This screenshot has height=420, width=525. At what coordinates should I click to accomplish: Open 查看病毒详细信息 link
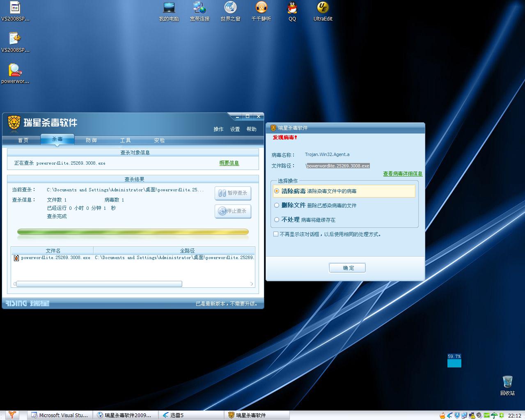[x=402, y=174]
